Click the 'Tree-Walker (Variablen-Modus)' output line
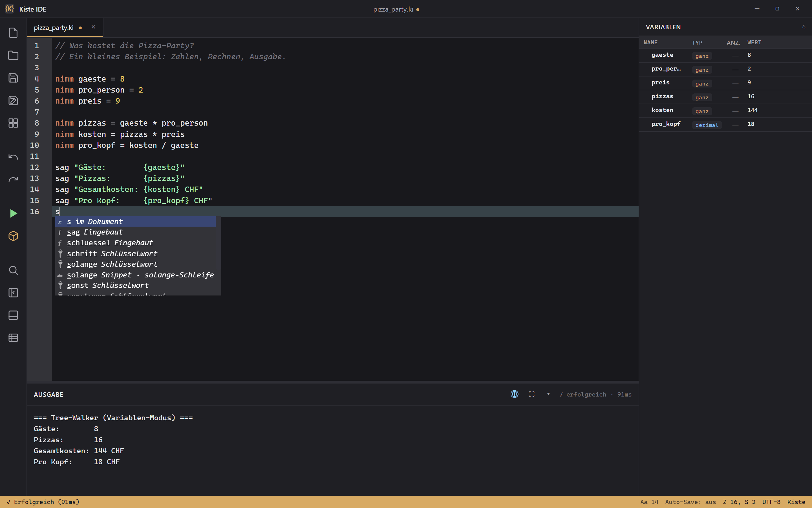 pos(113,418)
